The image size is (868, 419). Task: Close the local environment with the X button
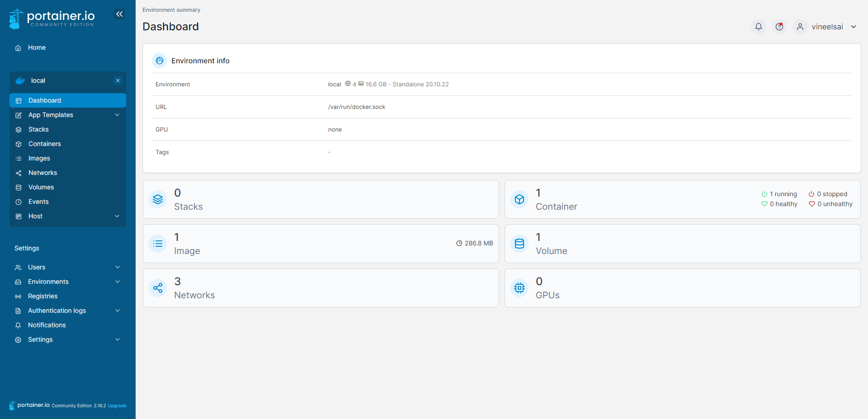coord(118,80)
